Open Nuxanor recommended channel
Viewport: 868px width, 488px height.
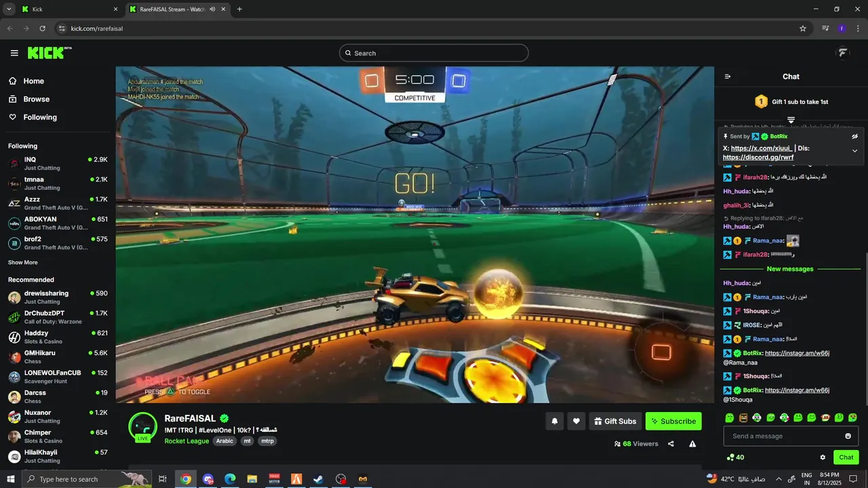click(x=58, y=416)
